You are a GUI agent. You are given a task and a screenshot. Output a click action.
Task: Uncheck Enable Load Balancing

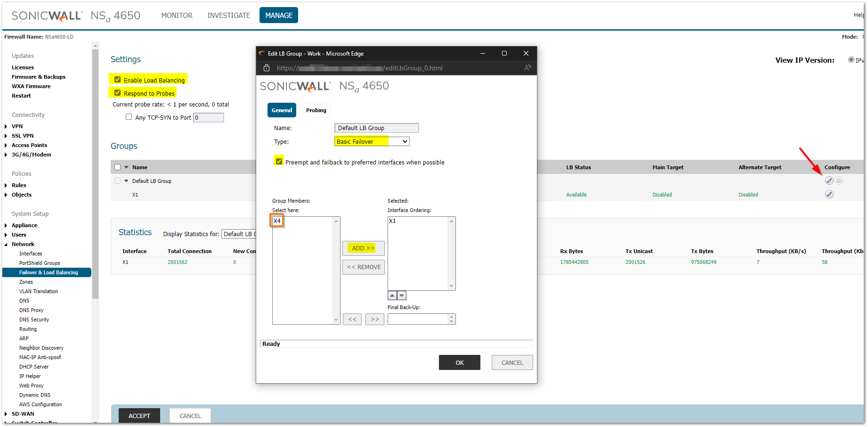118,80
